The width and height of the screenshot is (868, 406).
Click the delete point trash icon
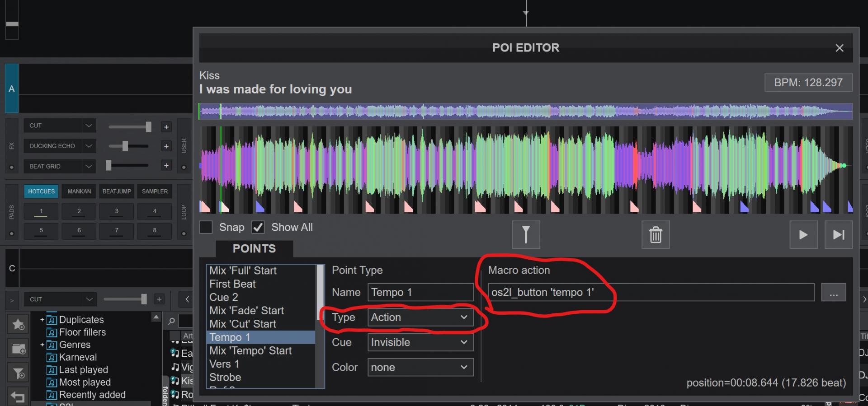[x=656, y=234]
